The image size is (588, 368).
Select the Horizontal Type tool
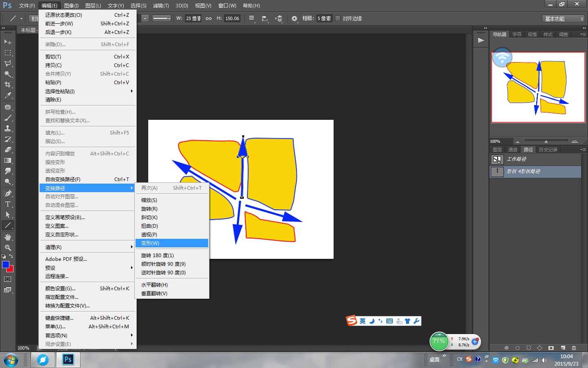(8, 204)
